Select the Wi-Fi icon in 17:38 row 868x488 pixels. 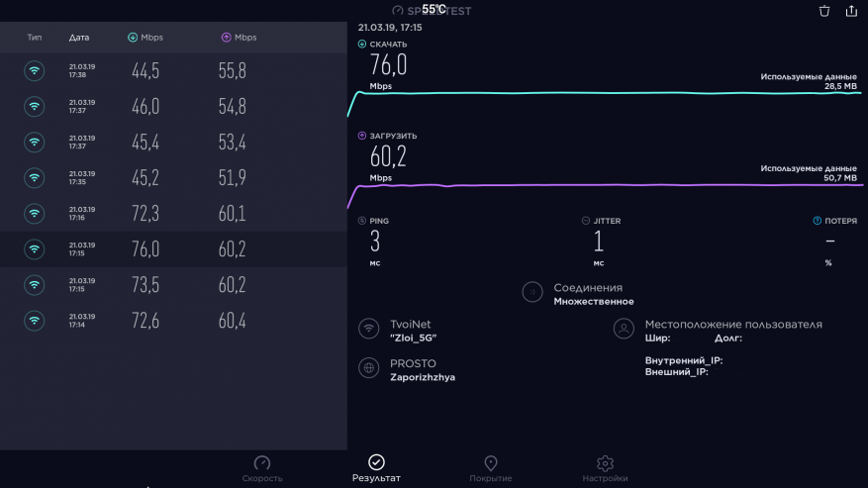(35, 71)
